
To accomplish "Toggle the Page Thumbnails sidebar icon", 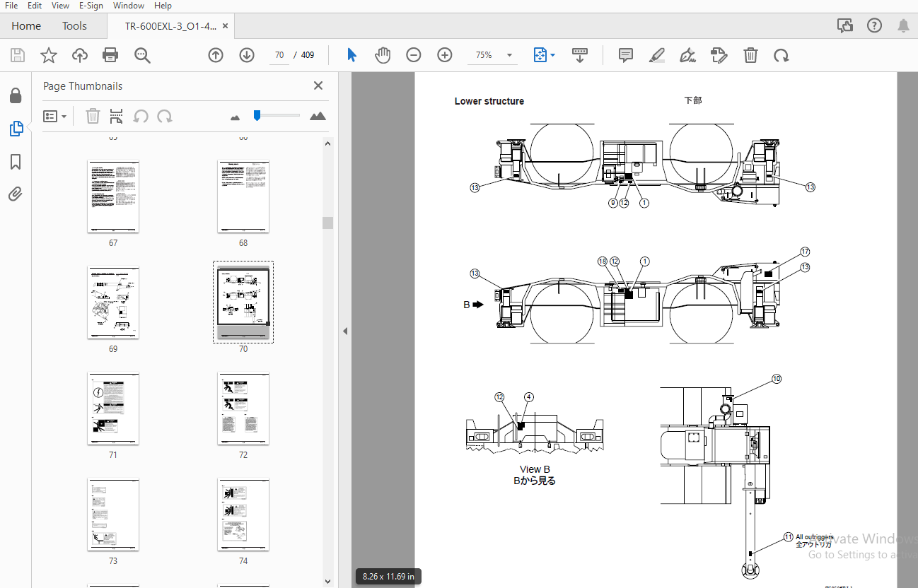I will (x=16, y=129).
